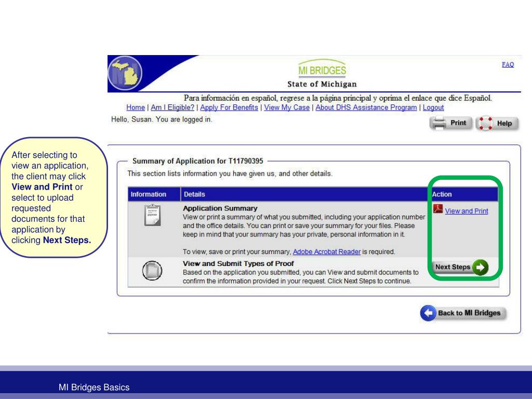Click the Application Summary heading text
Image resolution: width=532 pixels, height=399 pixels.
pyautogui.click(x=220, y=208)
